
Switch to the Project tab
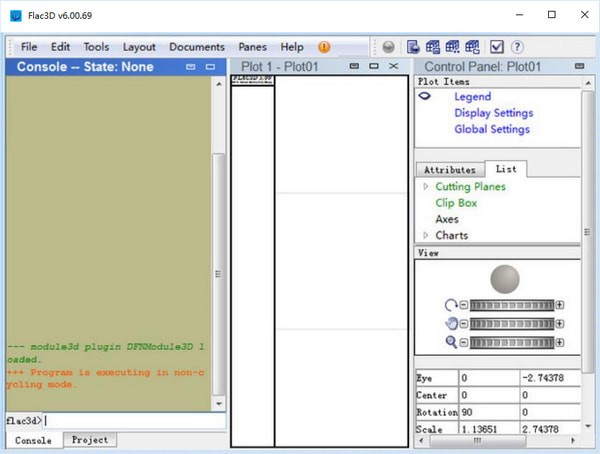click(89, 440)
